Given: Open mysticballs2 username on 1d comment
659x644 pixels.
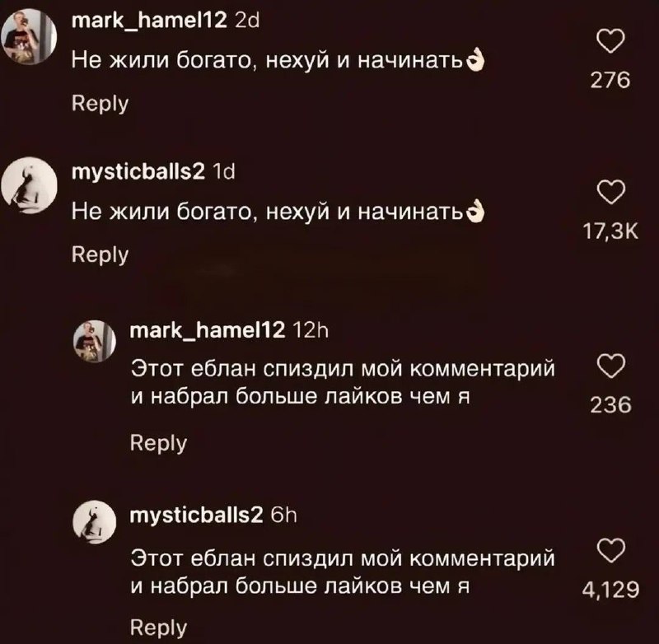Looking at the screenshot, I should (138, 171).
